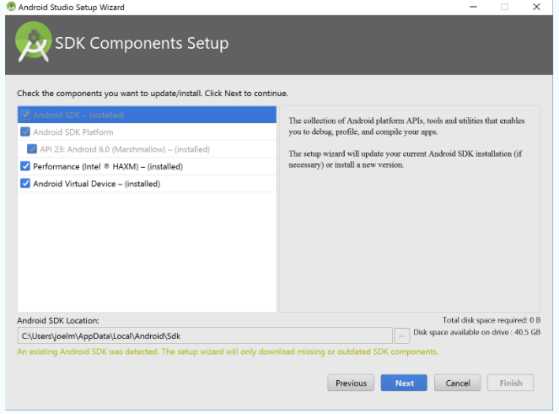Continue with the Next button
Screen dimensions: 559x414
coord(404,383)
